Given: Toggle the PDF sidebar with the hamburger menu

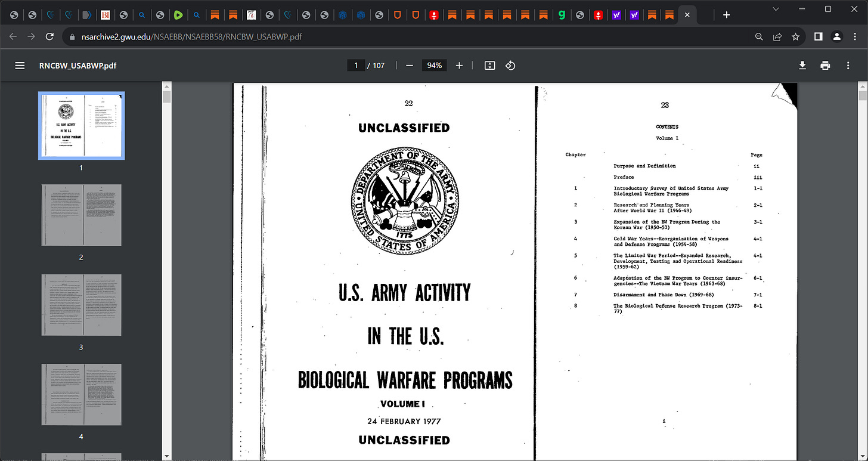Looking at the screenshot, I should pos(20,66).
